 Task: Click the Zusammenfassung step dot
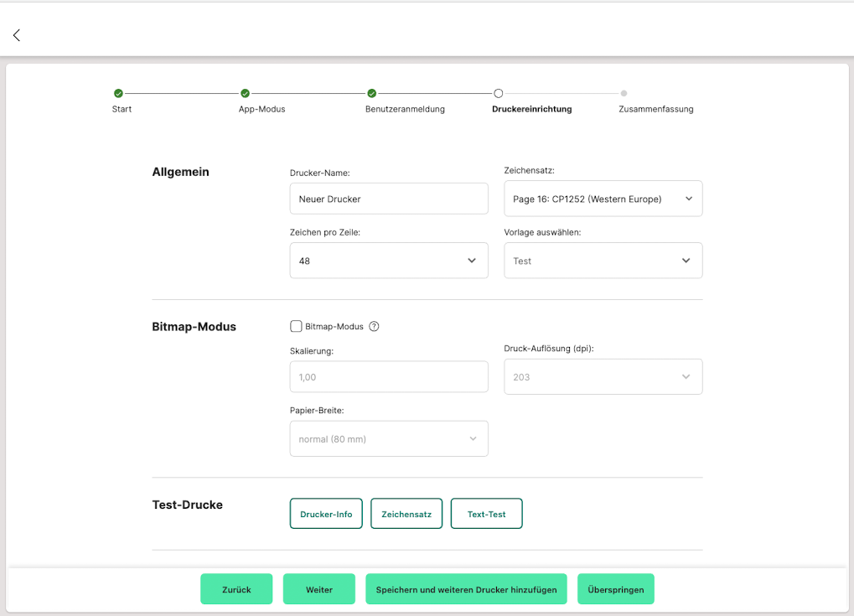click(624, 94)
